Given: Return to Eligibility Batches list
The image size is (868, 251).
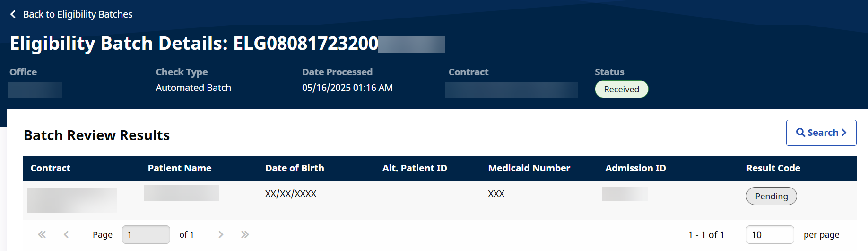Looking at the screenshot, I should [78, 14].
